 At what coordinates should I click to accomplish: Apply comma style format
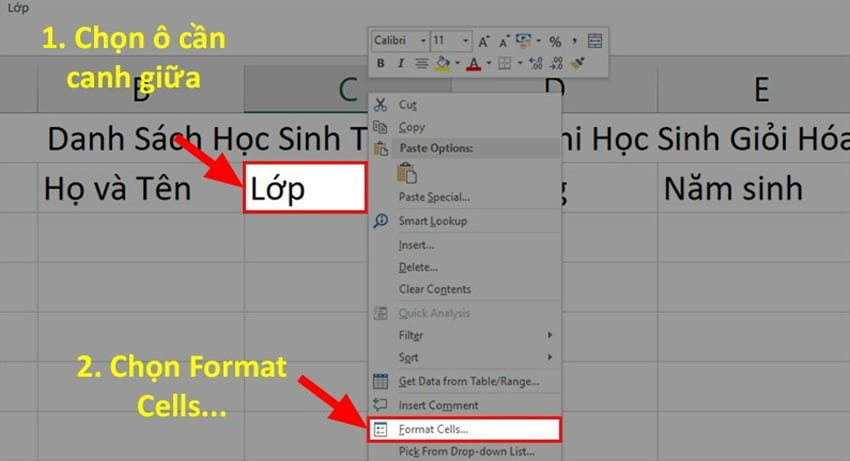pyautogui.click(x=575, y=41)
